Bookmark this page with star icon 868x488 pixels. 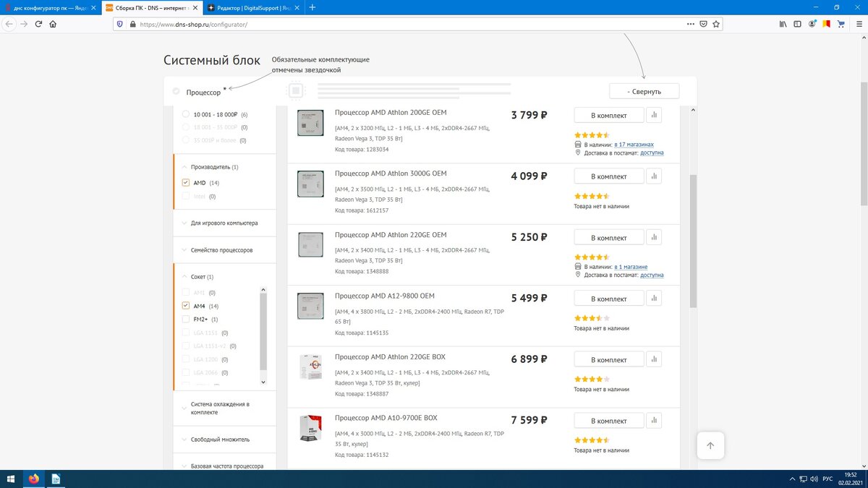pyautogui.click(x=716, y=24)
